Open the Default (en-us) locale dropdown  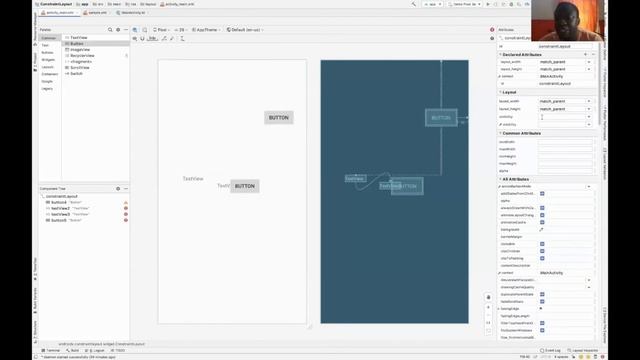245,30
